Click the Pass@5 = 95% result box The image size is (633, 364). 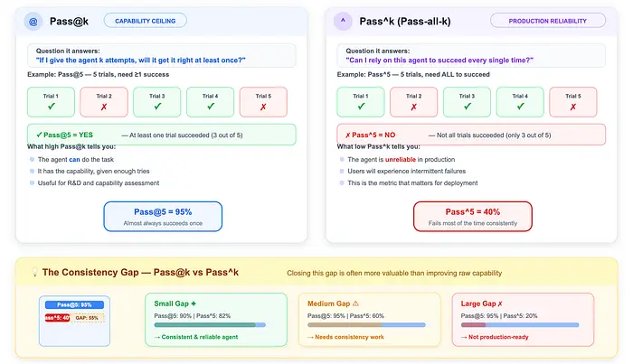(163, 217)
